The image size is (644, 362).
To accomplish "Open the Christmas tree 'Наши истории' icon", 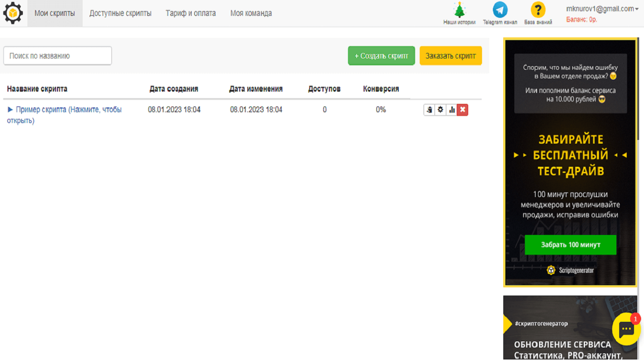I will (x=459, y=10).
